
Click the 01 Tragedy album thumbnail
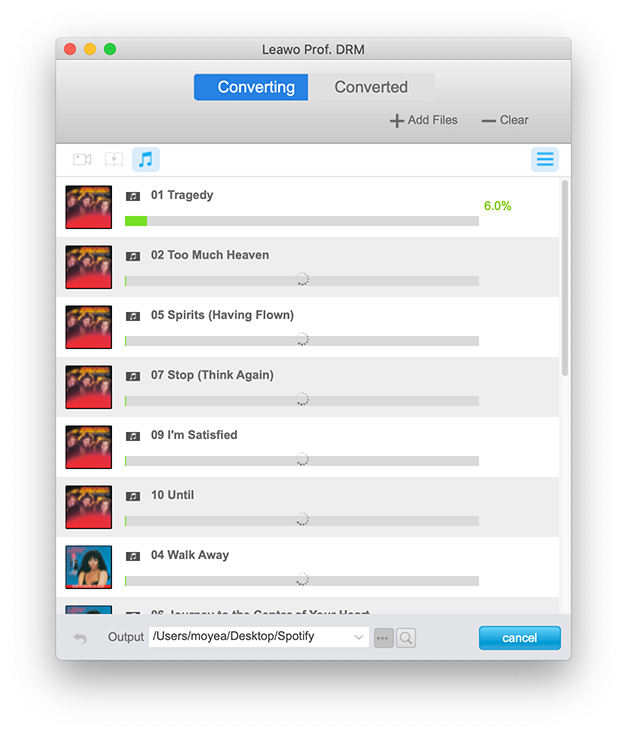point(88,207)
